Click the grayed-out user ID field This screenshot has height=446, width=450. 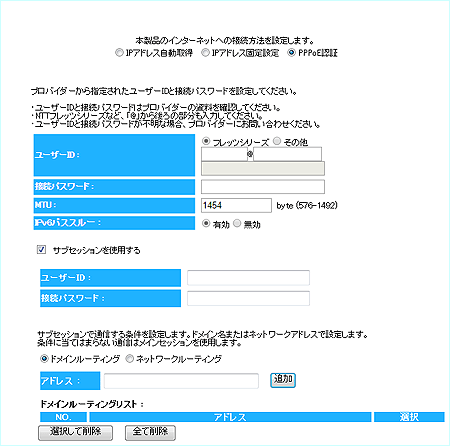coord(263,169)
